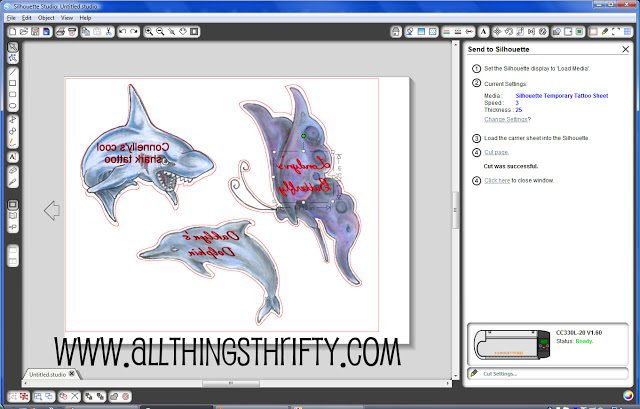Viewport: 640px width, 409px height.
Task: Select the Ellipse drawing tool
Action: pyautogui.click(x=13, y=106)
